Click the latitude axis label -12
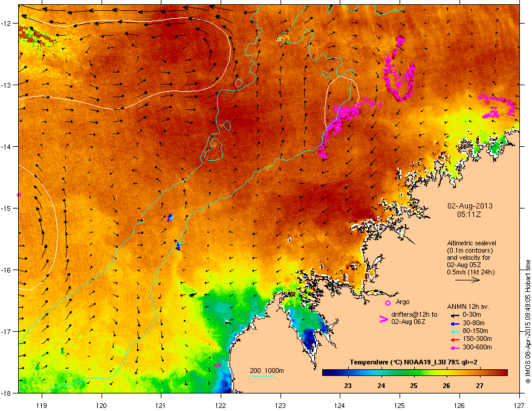 pos(6,24)
